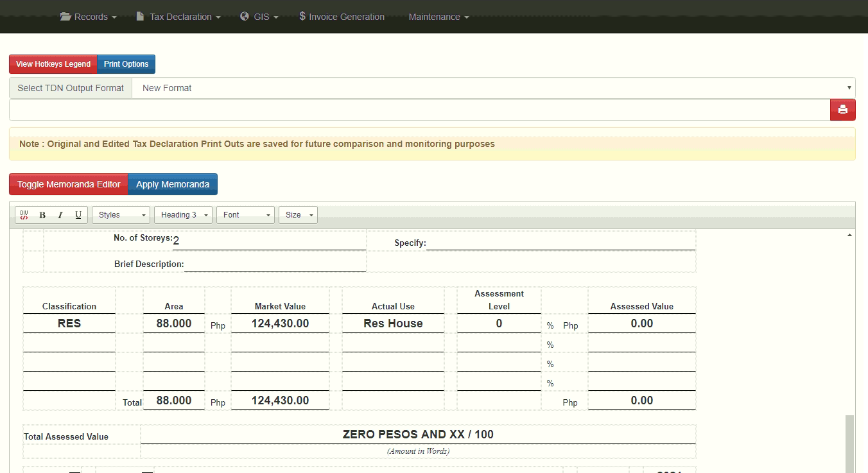Click the Specify blank line
This screenshot has height=473, width=868.
click(560, 242)
